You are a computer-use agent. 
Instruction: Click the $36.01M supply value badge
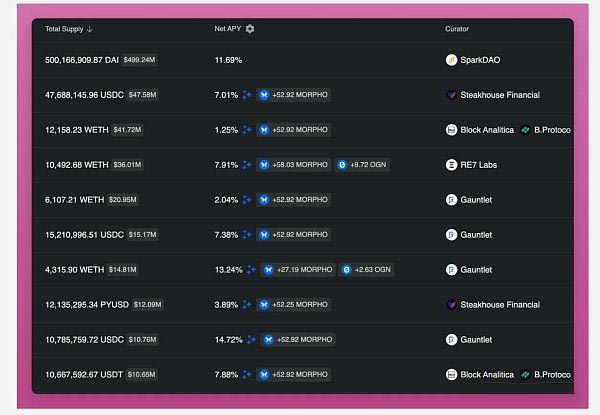pyautogui.click(x=128, y=165)
